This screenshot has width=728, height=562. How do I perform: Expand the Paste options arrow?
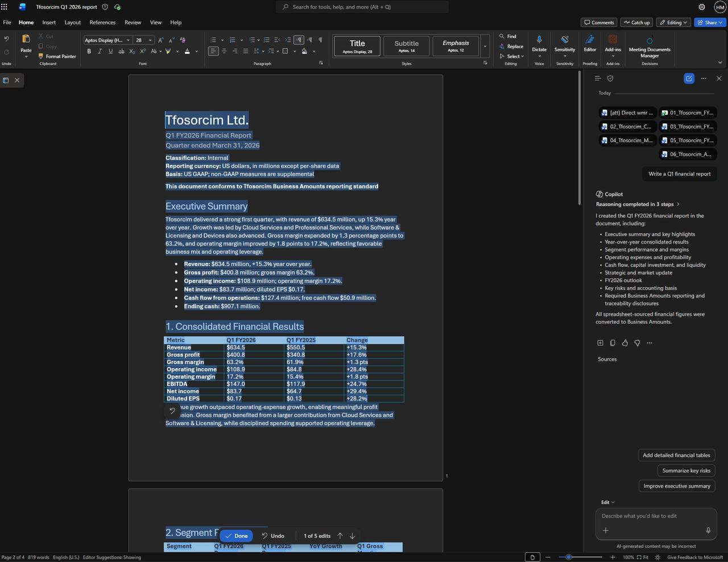pos(26,57)
